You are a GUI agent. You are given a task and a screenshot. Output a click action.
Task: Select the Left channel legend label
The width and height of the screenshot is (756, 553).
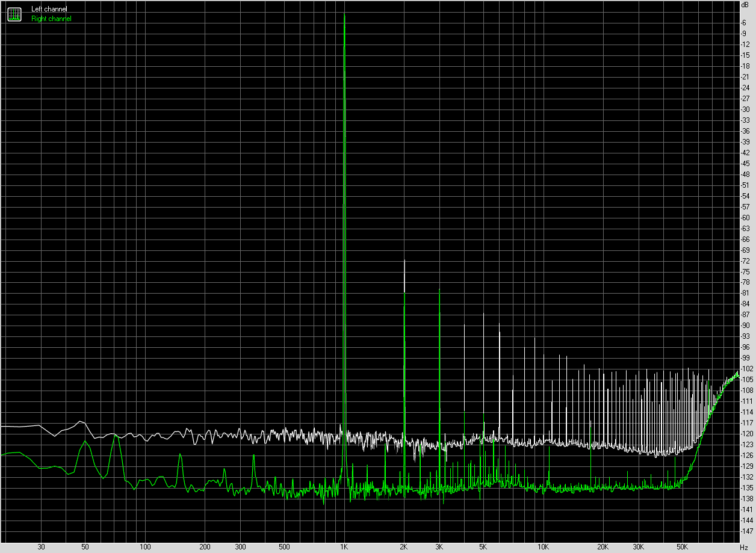[49, 9]
